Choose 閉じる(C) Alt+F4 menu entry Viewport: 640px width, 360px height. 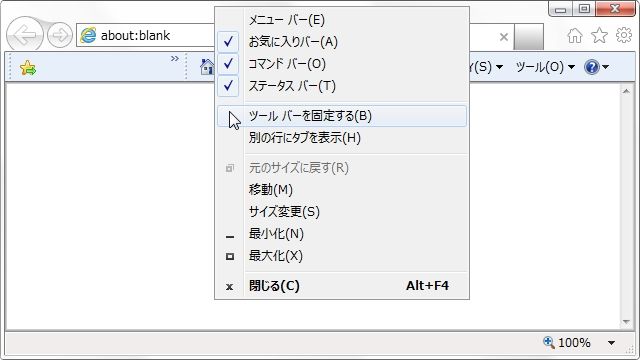pyautogui.click(x=342, y=286)
